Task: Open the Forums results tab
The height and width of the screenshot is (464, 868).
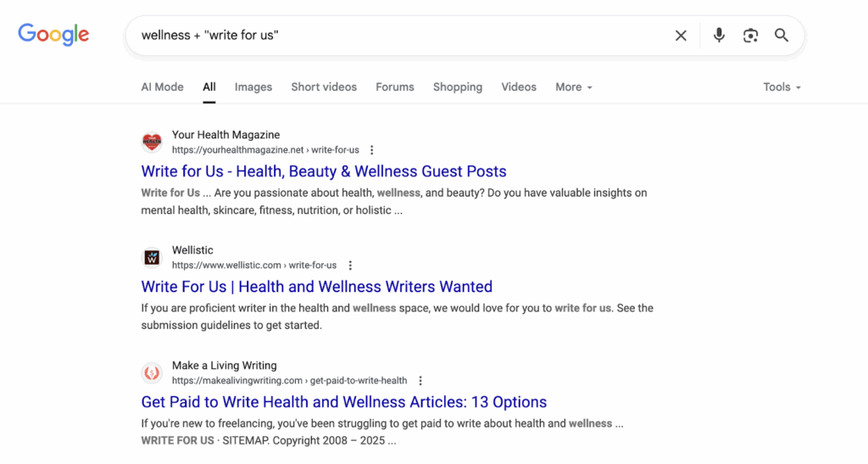Action: [395, 87]
